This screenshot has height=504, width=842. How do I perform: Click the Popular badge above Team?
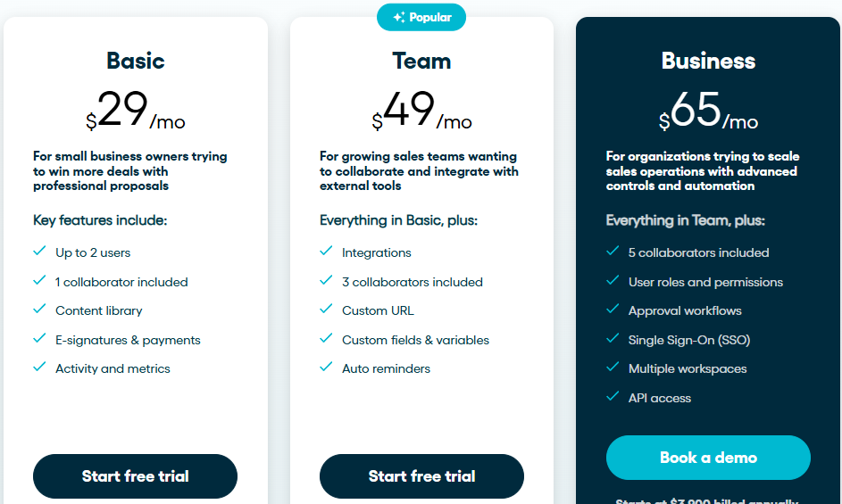[421, 17]
